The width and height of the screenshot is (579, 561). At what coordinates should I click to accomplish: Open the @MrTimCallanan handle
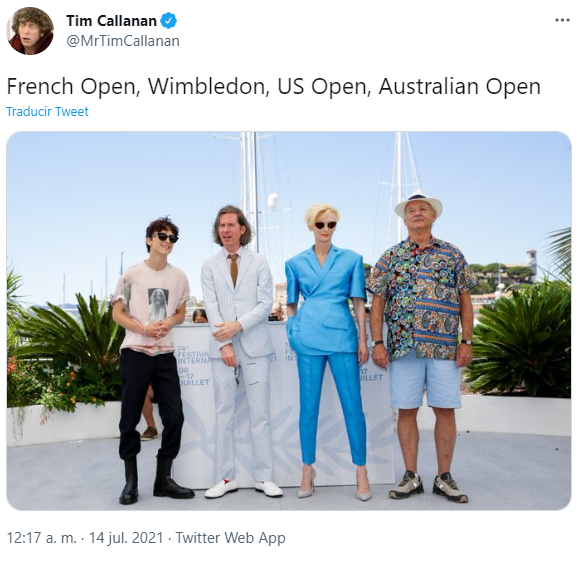[x=123, y=41]
